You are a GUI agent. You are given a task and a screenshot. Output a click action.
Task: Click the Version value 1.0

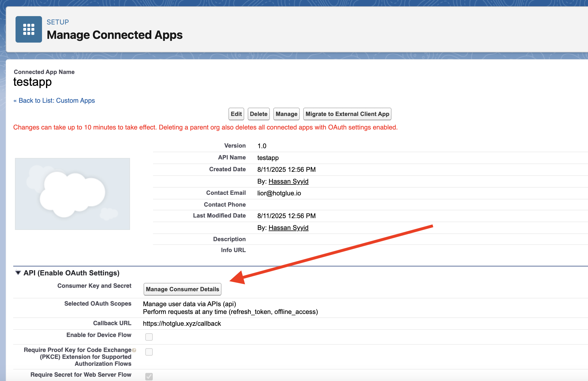[262, 146]
